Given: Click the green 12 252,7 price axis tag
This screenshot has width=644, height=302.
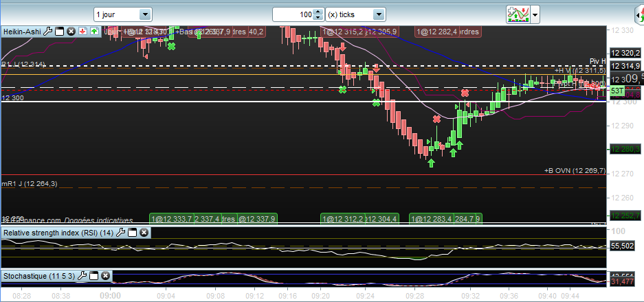Looking at the screenshot, I should coord(625,215).
